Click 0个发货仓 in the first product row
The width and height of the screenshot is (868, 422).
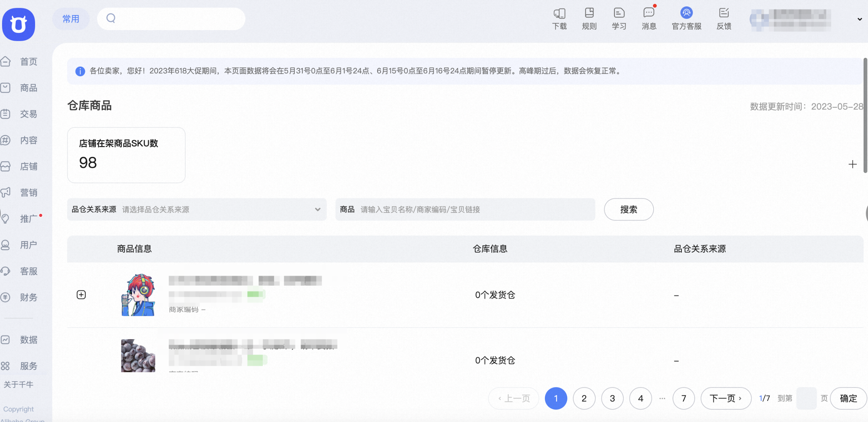(x=495, y=295)
